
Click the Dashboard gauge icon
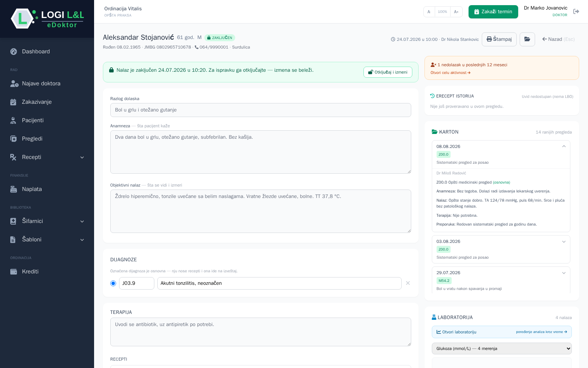click(x=14, y=52)
